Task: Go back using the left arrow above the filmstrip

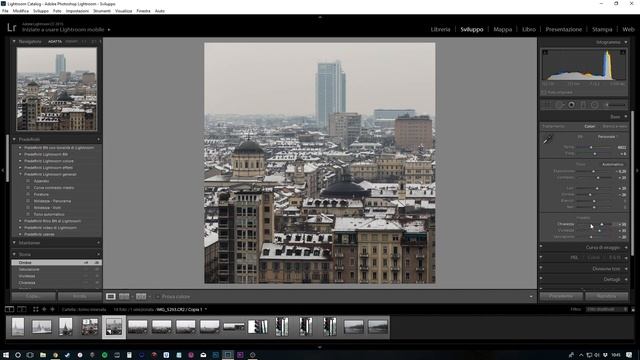Action: pos(44,309)
